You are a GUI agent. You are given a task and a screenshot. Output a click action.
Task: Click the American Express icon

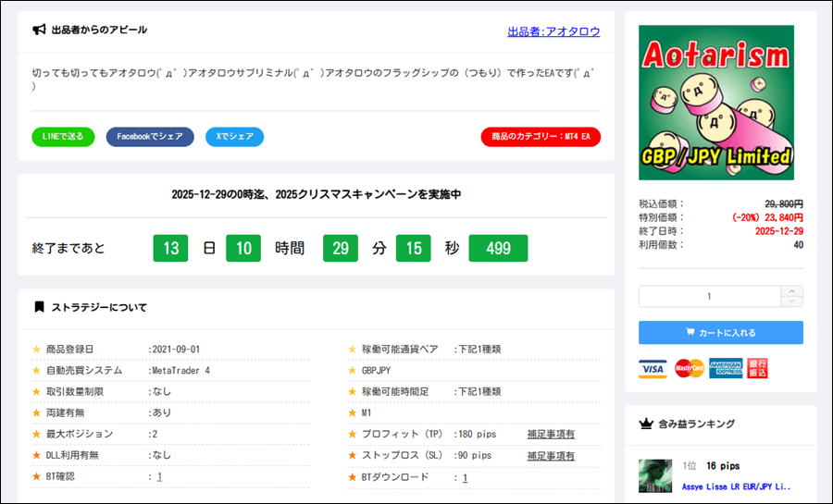click(x=726, y=368)
